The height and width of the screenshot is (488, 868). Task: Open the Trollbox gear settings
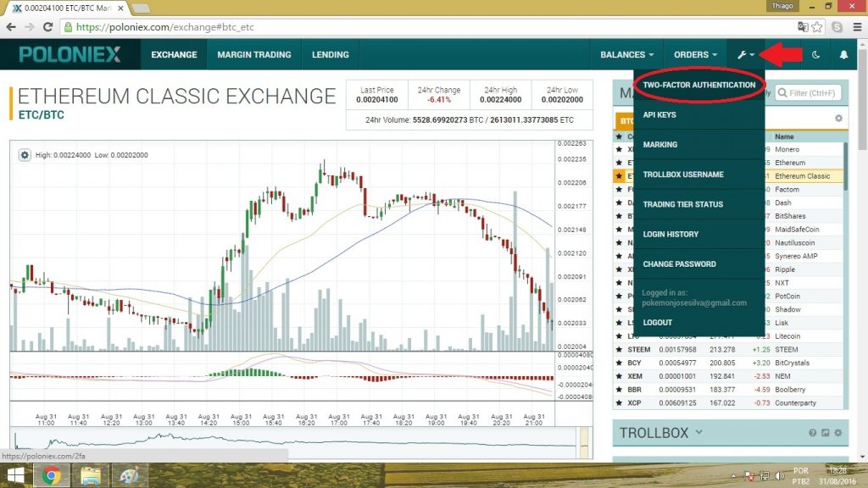(837, 433)
